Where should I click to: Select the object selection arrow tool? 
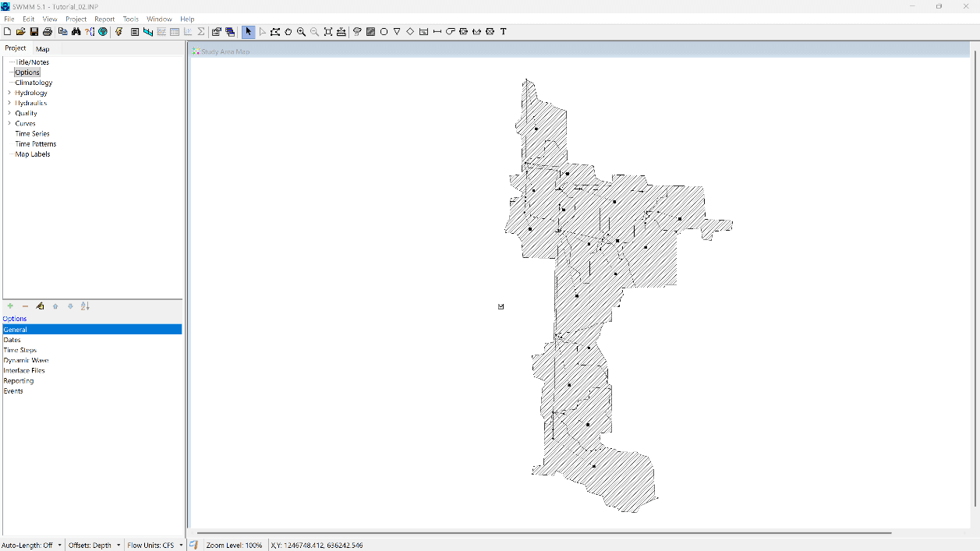click(248, 32)
